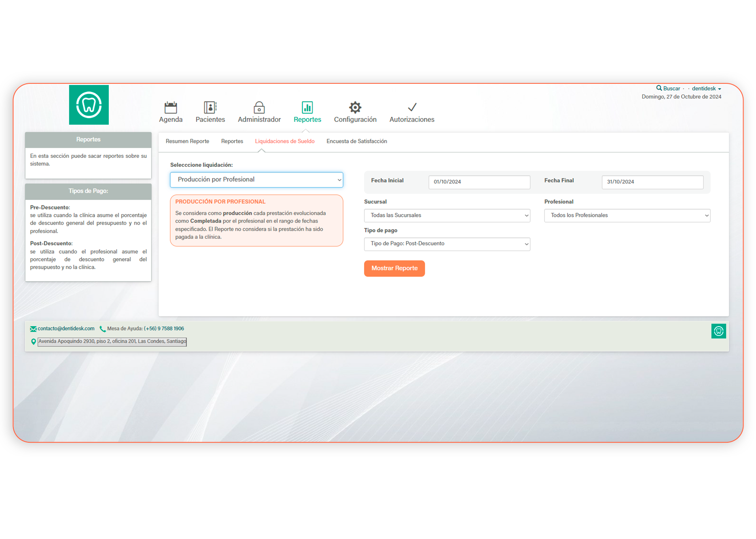Click the contacto@dentidesk.com email link

pos(66,329)
